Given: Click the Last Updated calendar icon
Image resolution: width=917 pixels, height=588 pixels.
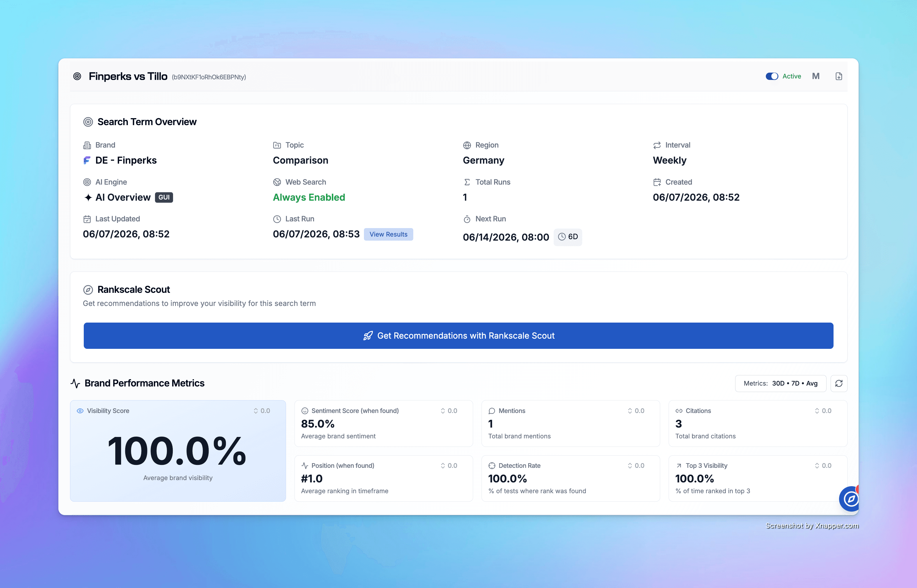Looking at the screenshot, I should [x=87, y=219].
